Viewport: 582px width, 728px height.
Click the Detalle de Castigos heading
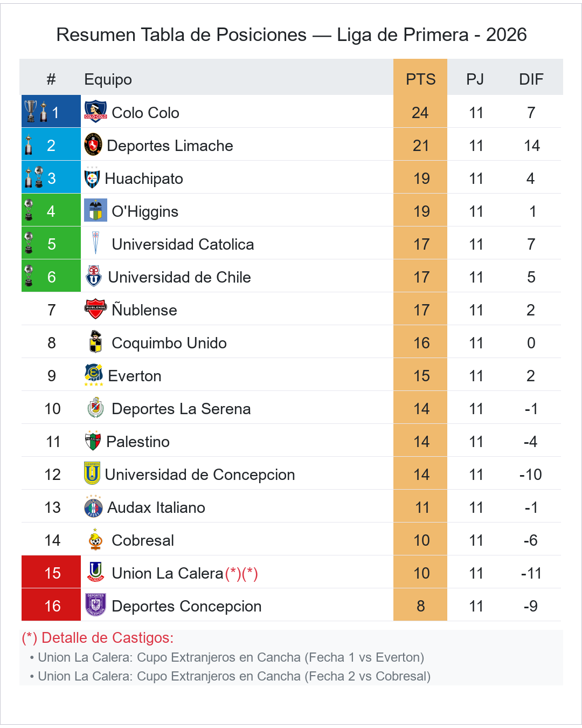click(x=98, y=638)
